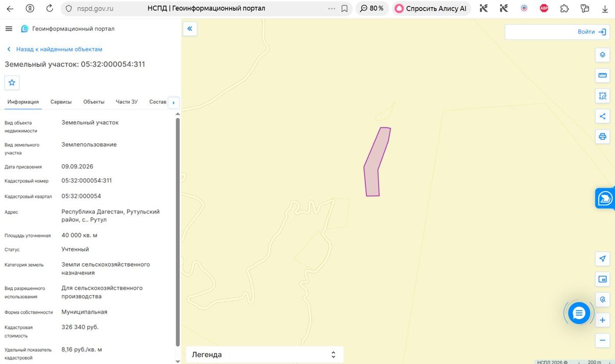Open the Состав tab
Image resolution: width=615 pixels, height=364 pixels.
158,102
